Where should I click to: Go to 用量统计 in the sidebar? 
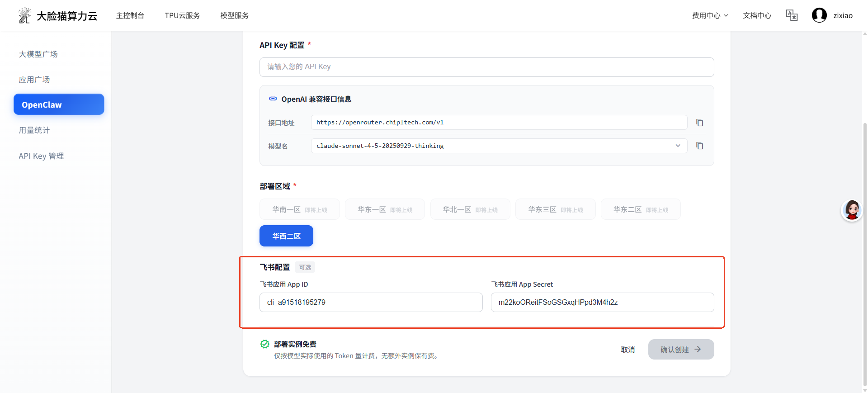pos(34,130)
